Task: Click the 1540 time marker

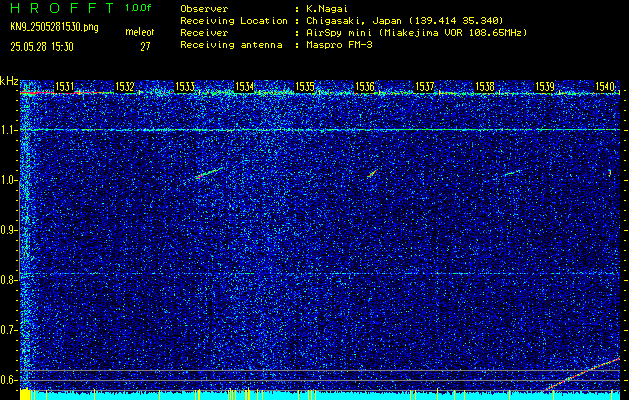Action: pos(605,86)
